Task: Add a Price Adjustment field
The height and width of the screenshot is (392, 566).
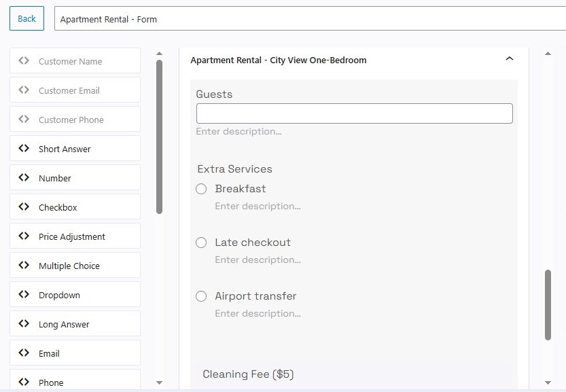Action: 75,236
